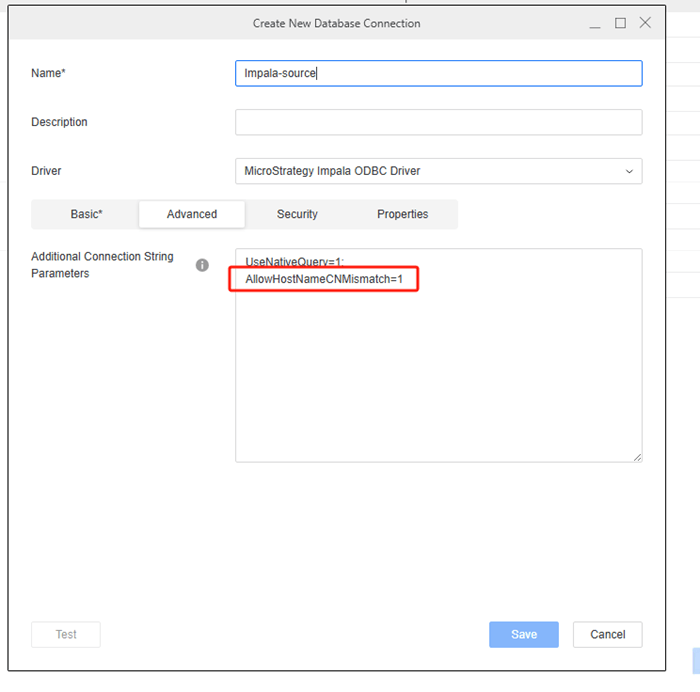Select the Advanced tab

[x=192, y=214]
